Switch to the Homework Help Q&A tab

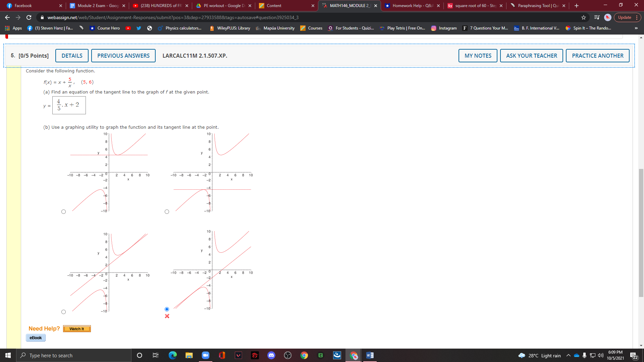tap(412, 5)
